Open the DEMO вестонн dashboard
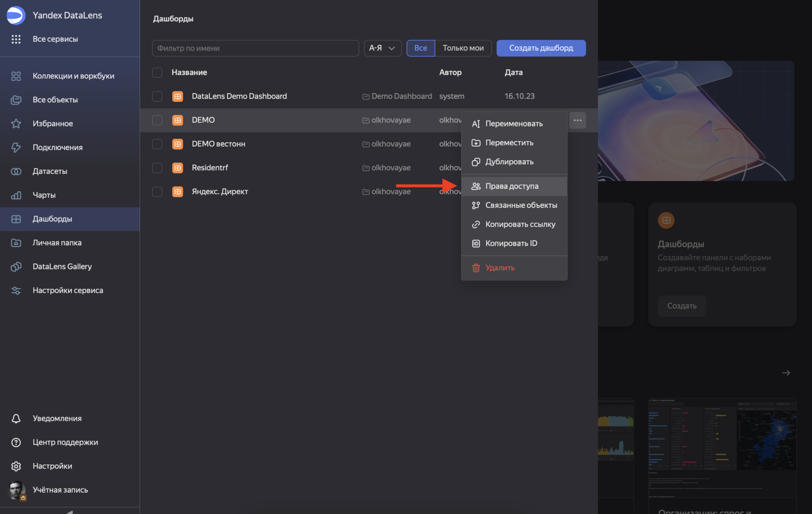Image resolution: width=812 pixels, height=514 pixels. click(x=218, y=144)
